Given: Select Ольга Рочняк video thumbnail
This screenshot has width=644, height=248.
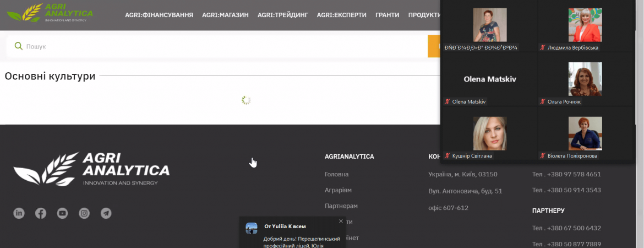Looking at the screenshot, I should pos(585,79).
